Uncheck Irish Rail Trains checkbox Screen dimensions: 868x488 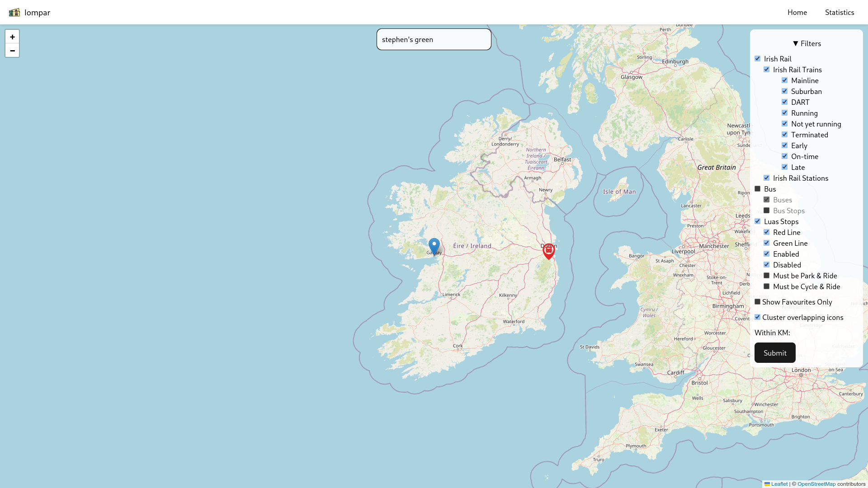[767, 70]
